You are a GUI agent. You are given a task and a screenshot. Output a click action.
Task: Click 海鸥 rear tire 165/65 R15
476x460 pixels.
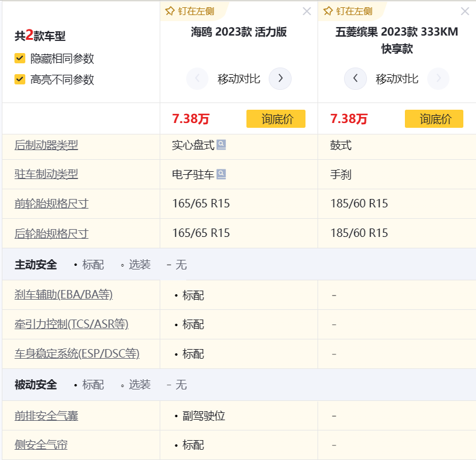tap(201, 233)
